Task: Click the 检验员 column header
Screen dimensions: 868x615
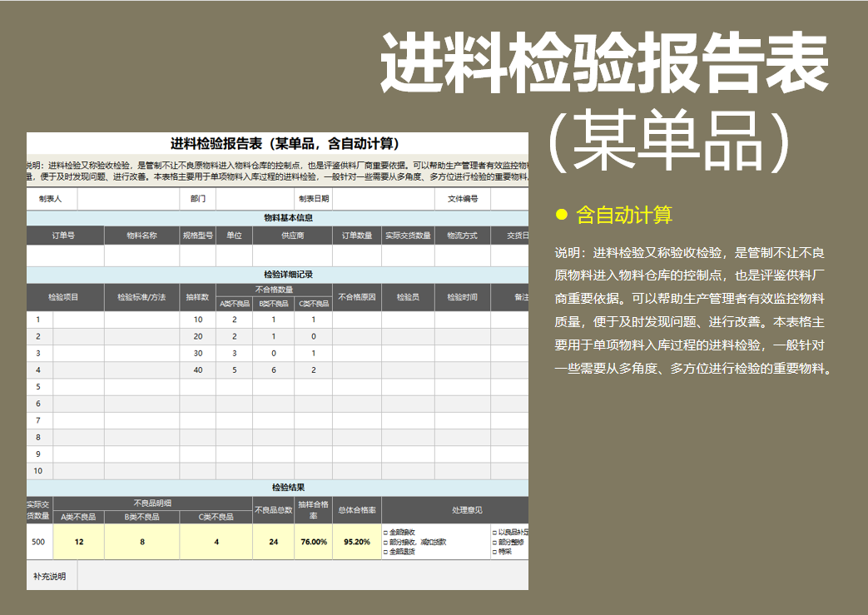Action: coord(408,297)
